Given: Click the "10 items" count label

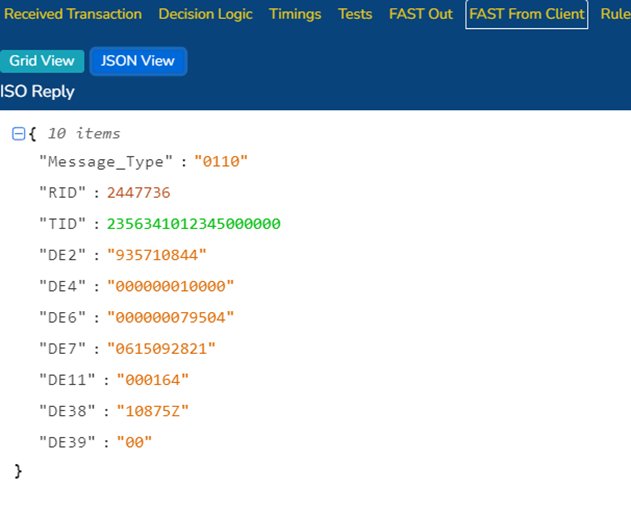Looking at the screenshot, I should click(84, 134).
